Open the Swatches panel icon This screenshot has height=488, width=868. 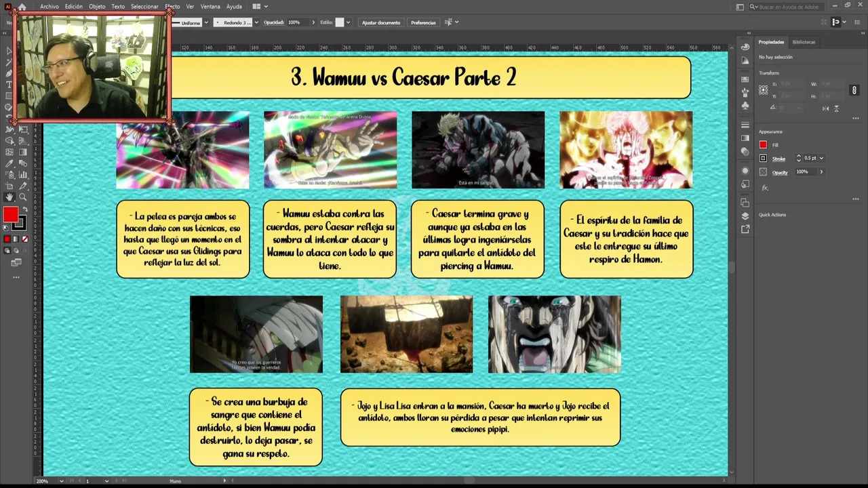[745, 79]
